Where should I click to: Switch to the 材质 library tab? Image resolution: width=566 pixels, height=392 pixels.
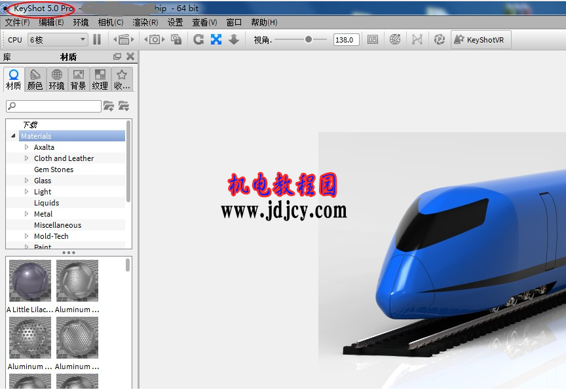point(14,80)
